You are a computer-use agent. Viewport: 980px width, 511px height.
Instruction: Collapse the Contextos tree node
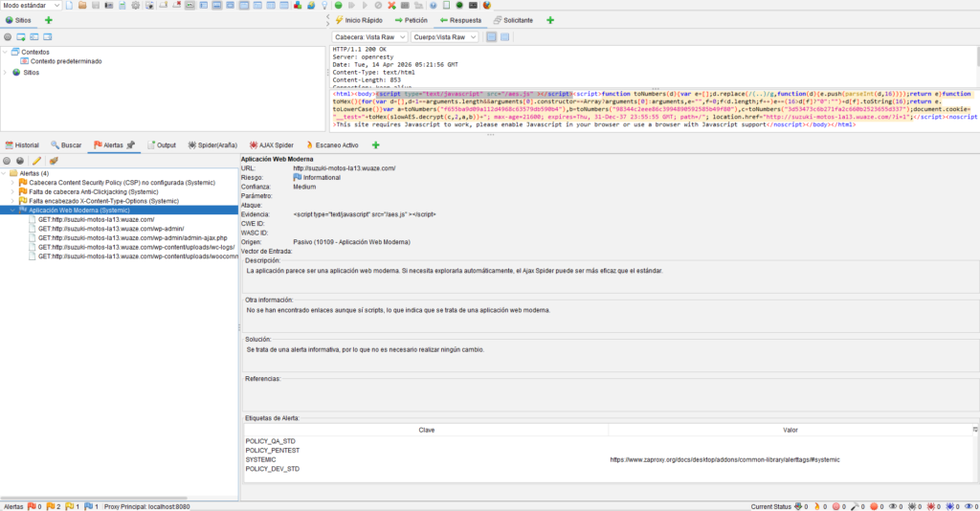tap(5, 52)
